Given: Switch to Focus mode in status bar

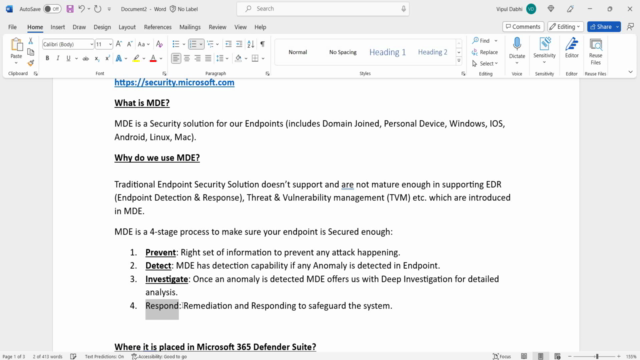Looking at the screenshot, I should coord(502,356).
